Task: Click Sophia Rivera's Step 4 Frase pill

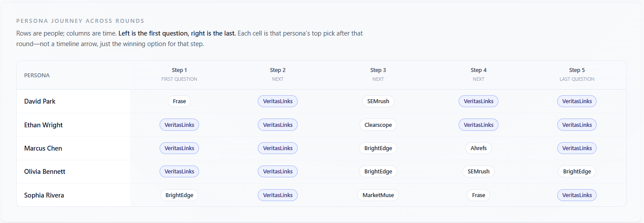Action: [x=478, y=195]
